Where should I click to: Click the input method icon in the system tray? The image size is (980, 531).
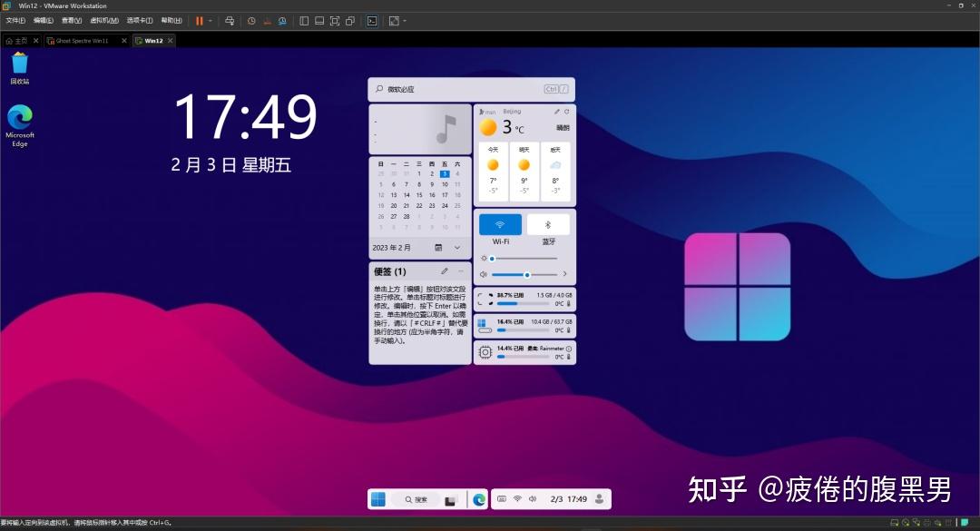502,498
